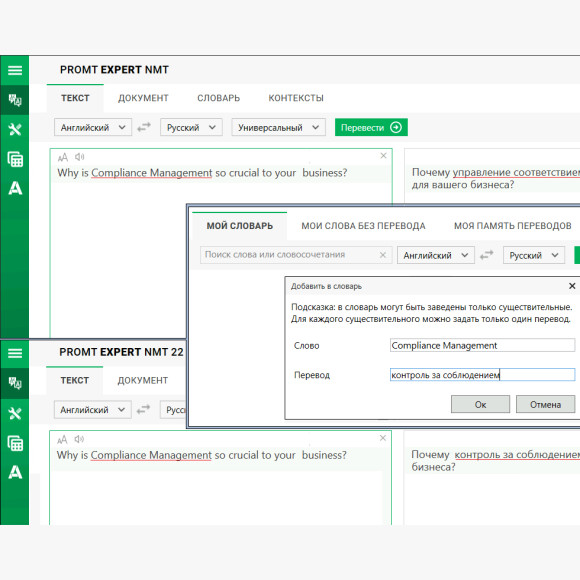Click the Слово input field
The width and height of the screenshot is (580, 580).
click(x=482, y=345)
